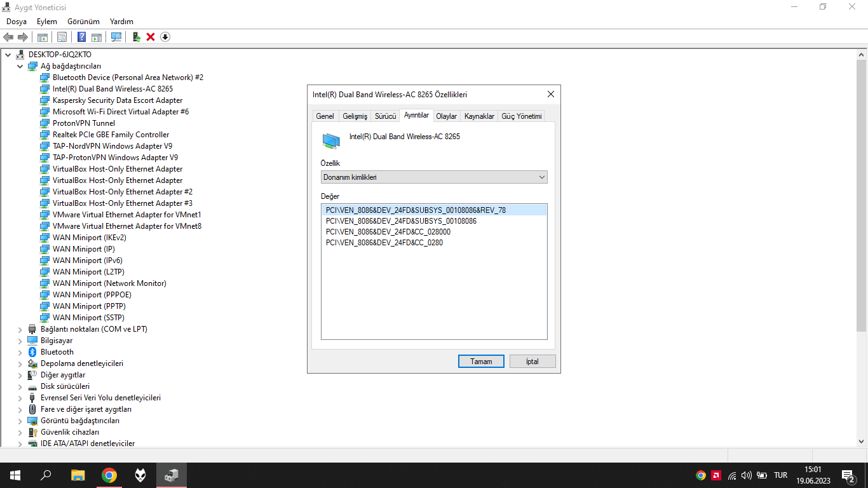This screenshot has height=488, width=868.
Task: Expand the Bilgisayar category
Action: click(x=20, y=341)
